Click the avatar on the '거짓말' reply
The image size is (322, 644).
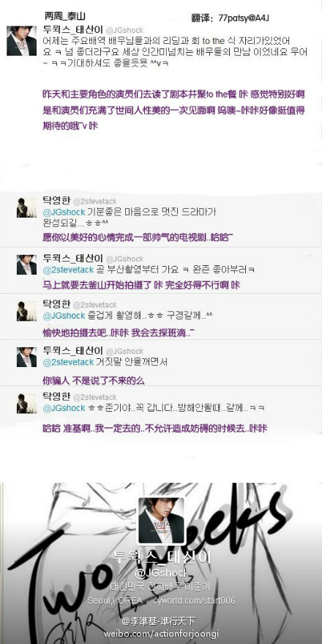tap(26, 358)
